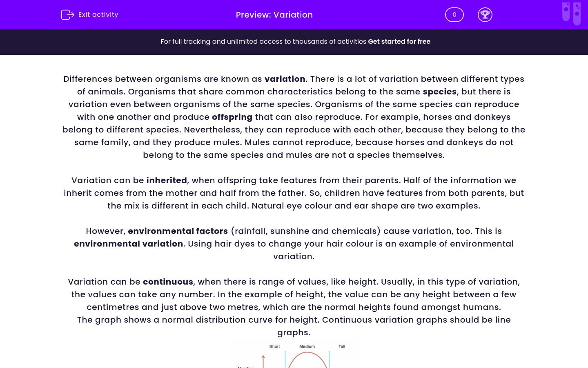Select the Get started for free link
This screenshot has width=588, height=368.
pyautogui.click(x=399, y=41)
